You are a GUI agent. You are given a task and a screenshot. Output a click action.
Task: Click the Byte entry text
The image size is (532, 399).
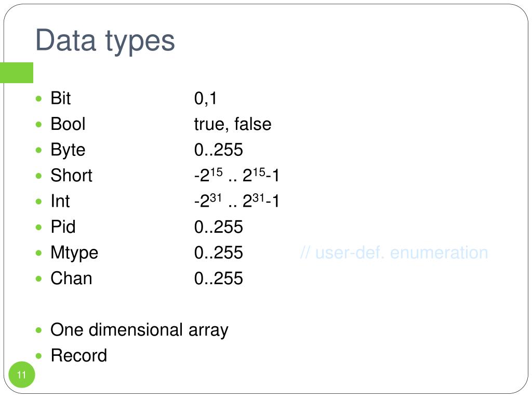click(68, 150)
